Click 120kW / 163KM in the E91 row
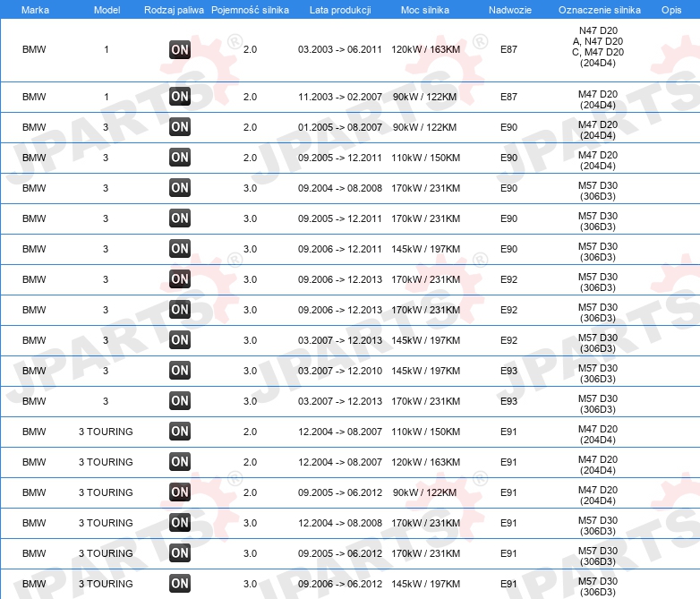The height and width of the screenshot is (599, 700). [425, 462]
